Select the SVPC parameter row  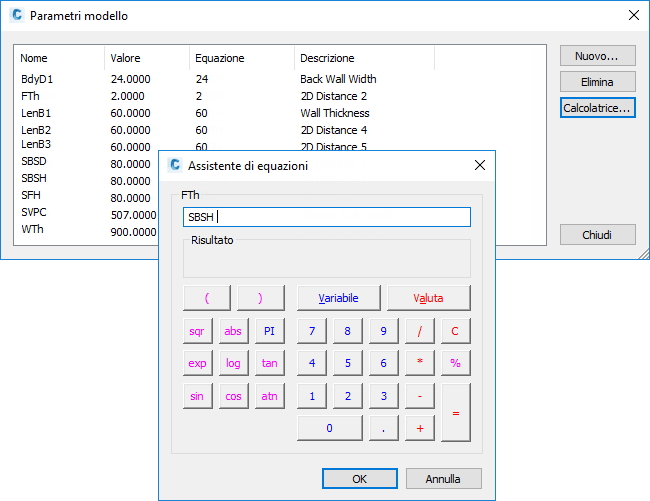(x=34, y=212)
